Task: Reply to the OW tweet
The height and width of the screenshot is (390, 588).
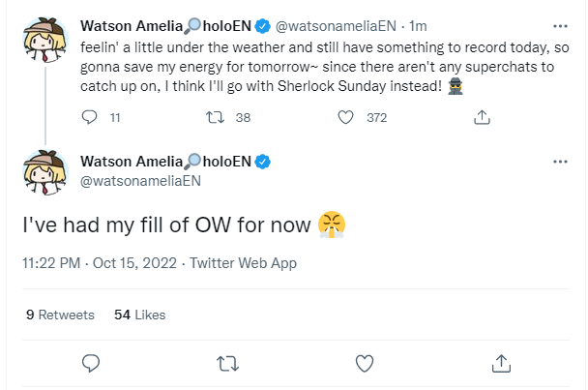Action: [x=91, y=364]
